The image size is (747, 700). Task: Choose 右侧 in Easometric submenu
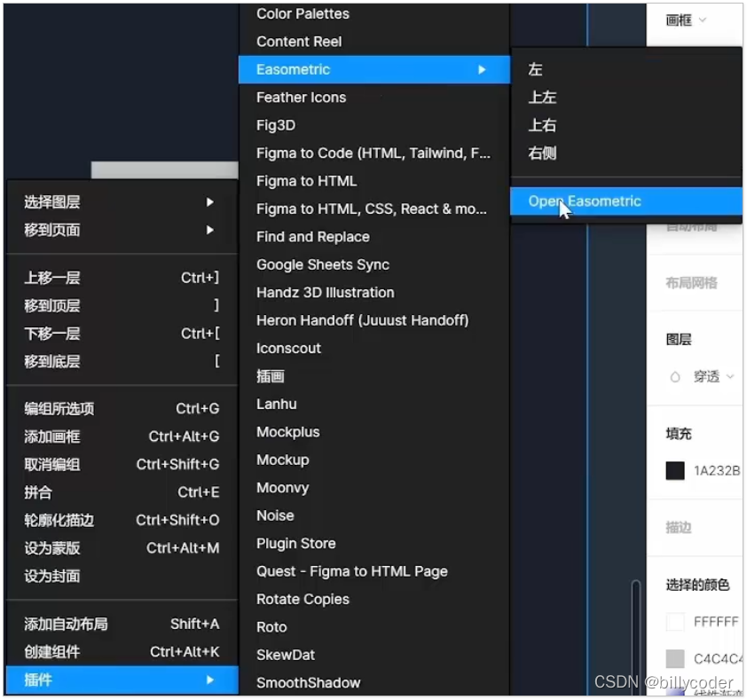[626, 153]
